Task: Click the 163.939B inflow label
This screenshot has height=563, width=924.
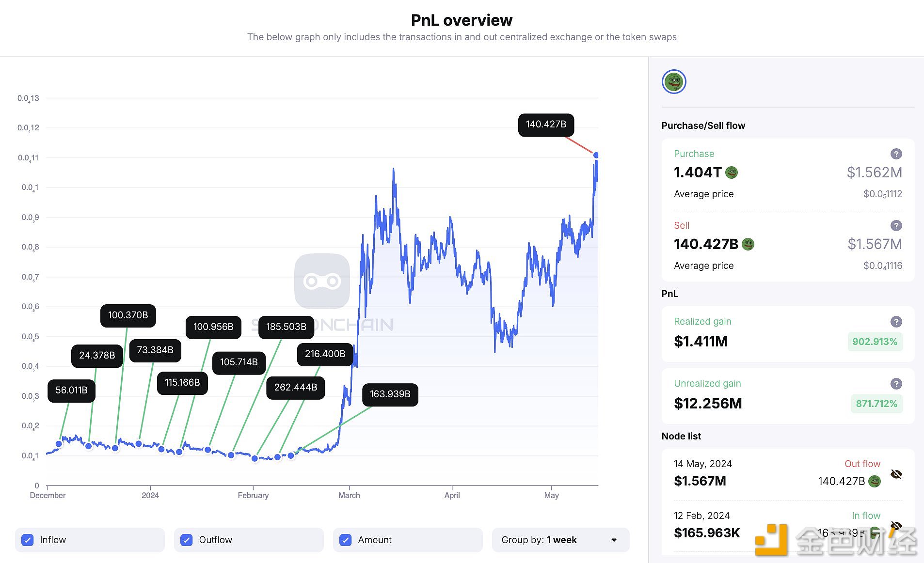Action: coord(390,394)
